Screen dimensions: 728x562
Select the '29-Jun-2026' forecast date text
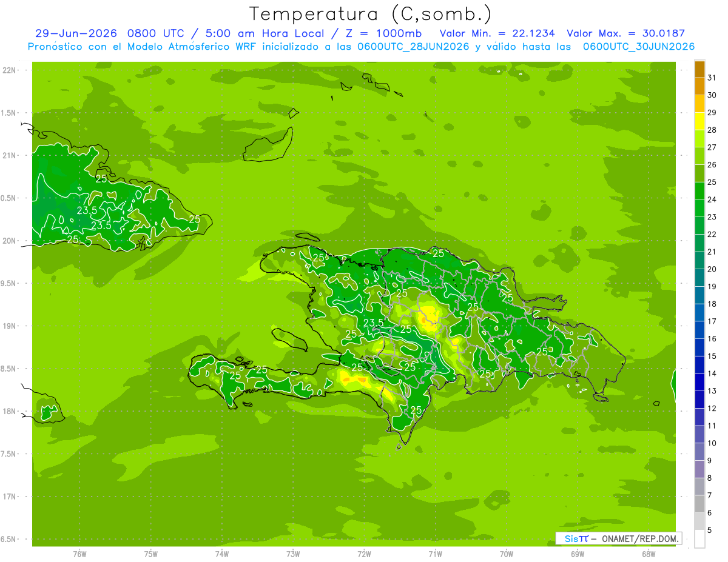(76, 33)
